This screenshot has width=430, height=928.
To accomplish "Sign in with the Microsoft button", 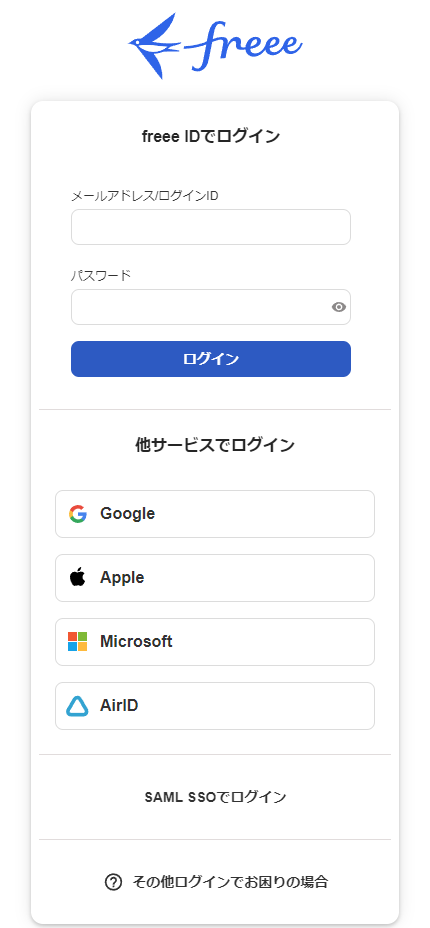I will point(215,642).
